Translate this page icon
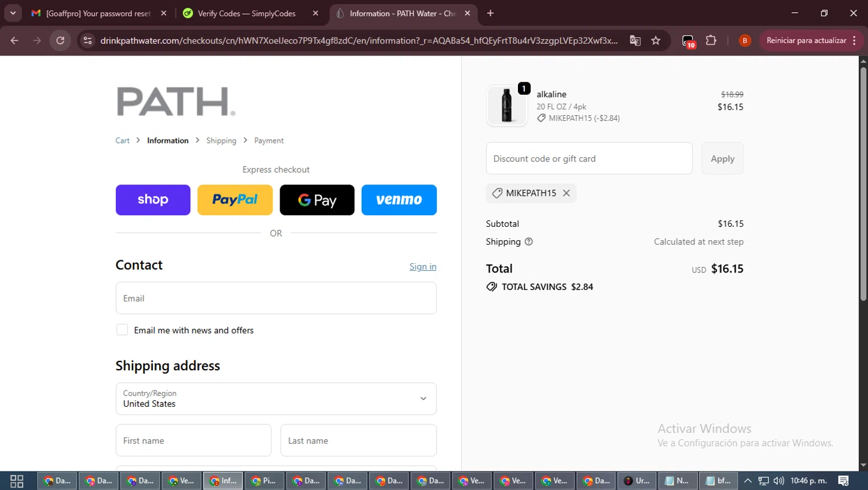The width and height of the screenshot is (868, 490). click(x=635, y=40)
